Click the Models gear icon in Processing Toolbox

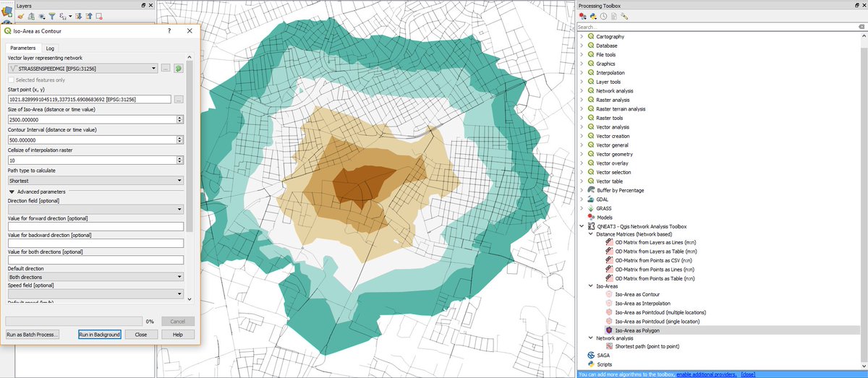pyautogui.click(x=582, y=16)
